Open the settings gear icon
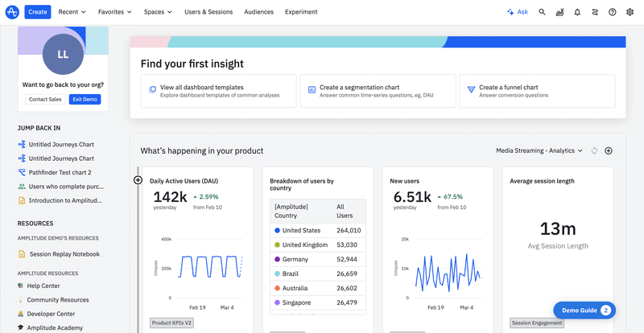The height and width of the screenshot is (333, 644). coord(630,12)
